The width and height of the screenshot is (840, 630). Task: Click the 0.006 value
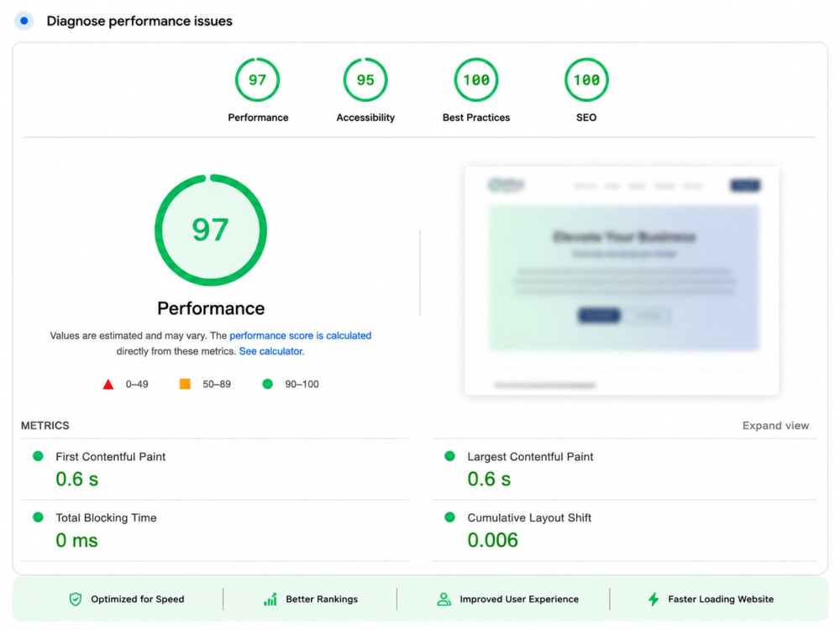click(x=493, y=540)
